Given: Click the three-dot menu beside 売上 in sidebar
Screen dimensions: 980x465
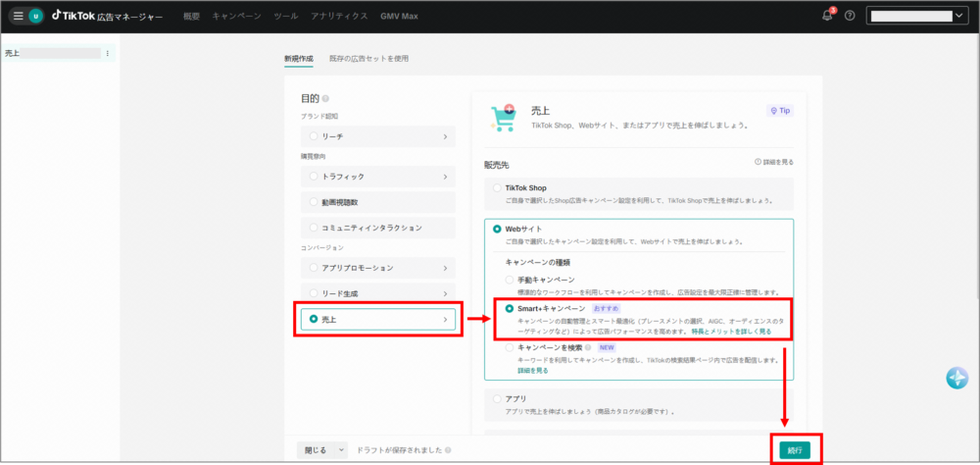Looking at the screenshot, I should click(107, 53).
